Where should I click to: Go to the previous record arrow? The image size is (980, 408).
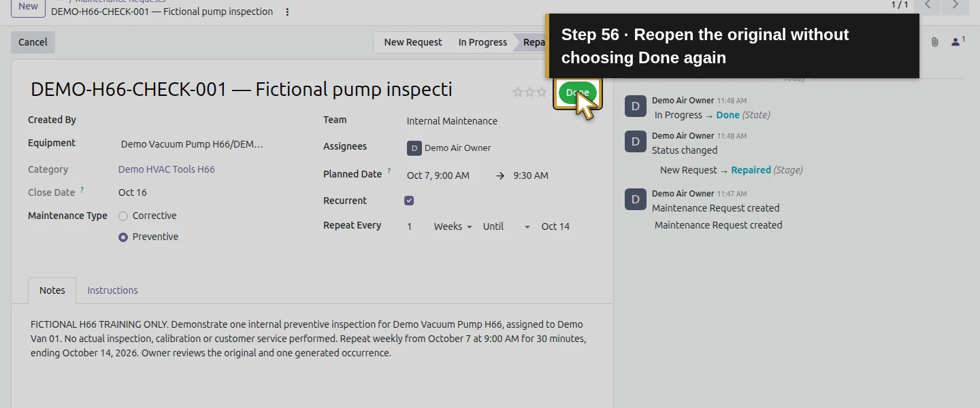(928, 5)
